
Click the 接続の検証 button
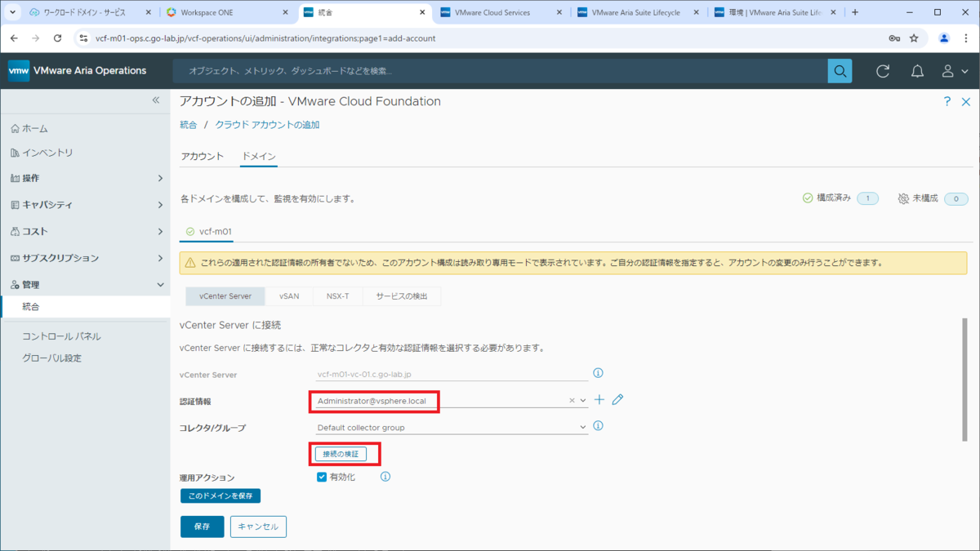point(341,453)
